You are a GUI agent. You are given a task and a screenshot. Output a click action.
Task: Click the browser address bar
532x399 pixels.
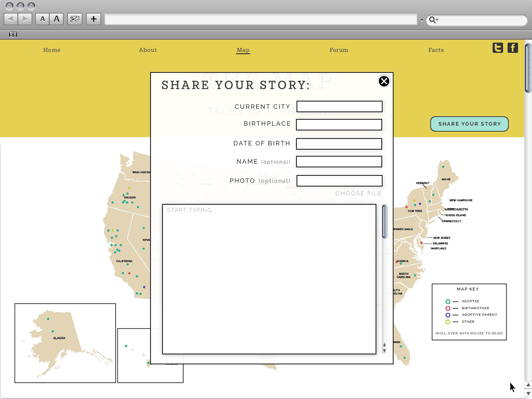click(x=261, y=19)
